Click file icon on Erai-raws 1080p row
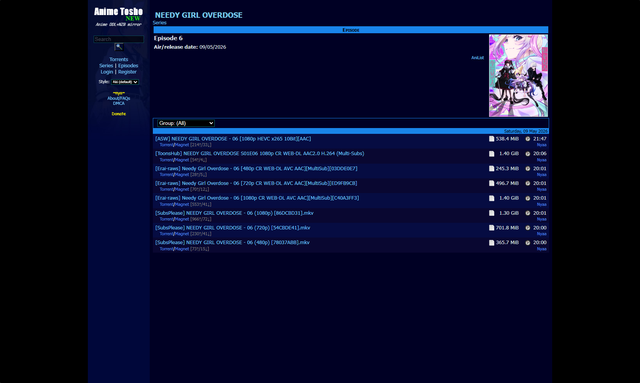This screenshot has width=640, height=383. click(491, 198)
